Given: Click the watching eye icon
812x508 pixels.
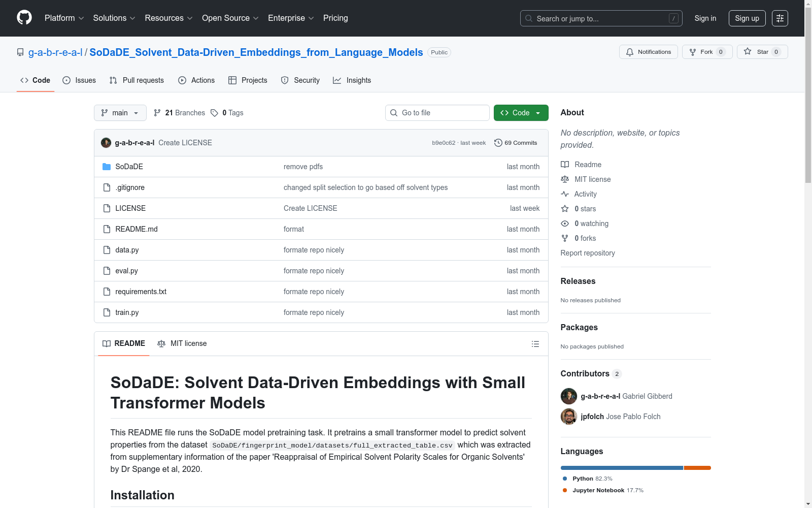Looking at the screenshot, I should point(565,224).
